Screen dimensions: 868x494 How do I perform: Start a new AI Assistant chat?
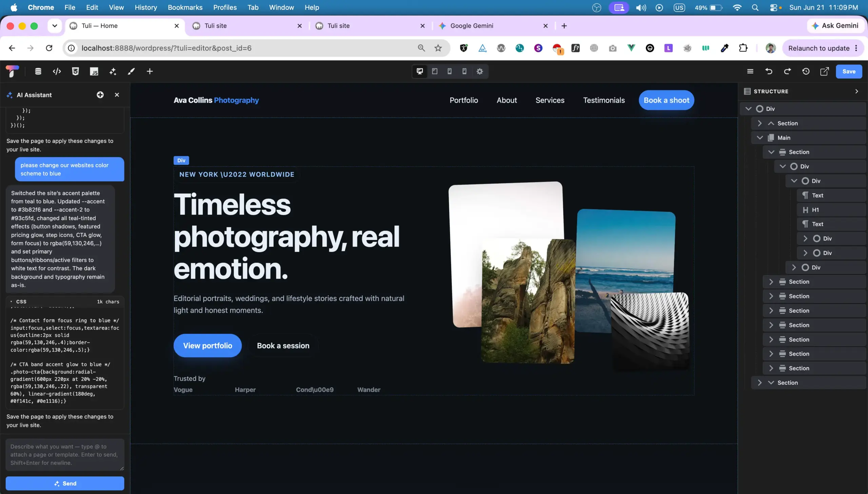point(100,95)
